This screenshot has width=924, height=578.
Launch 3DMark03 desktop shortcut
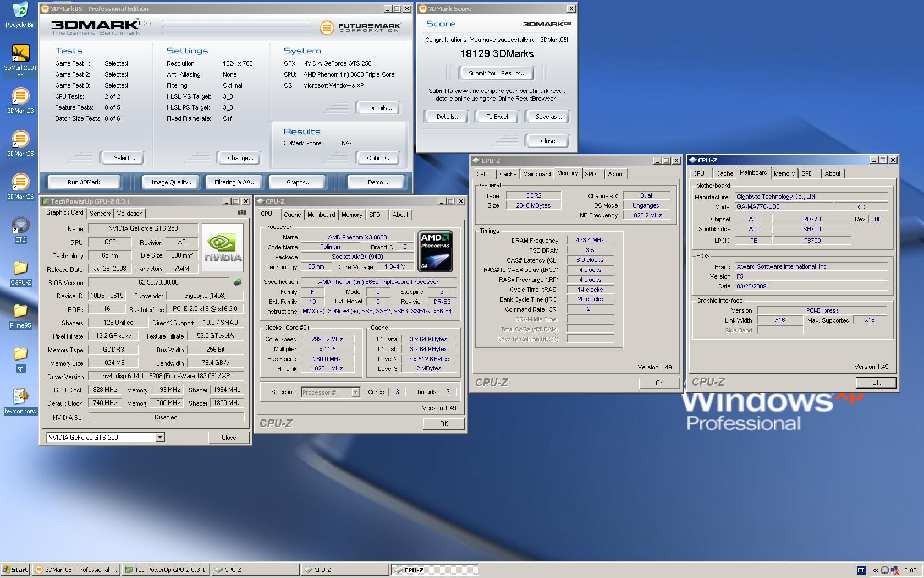(20, 101)
